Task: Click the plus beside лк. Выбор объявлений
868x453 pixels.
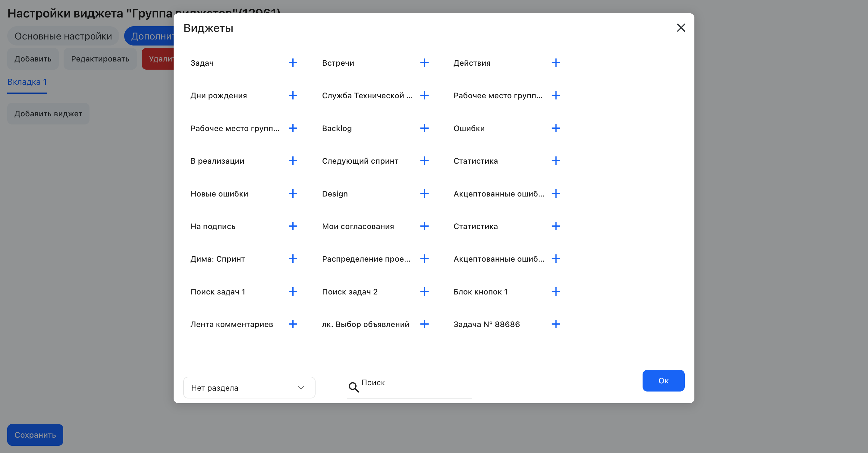Action: pos(424,324)
